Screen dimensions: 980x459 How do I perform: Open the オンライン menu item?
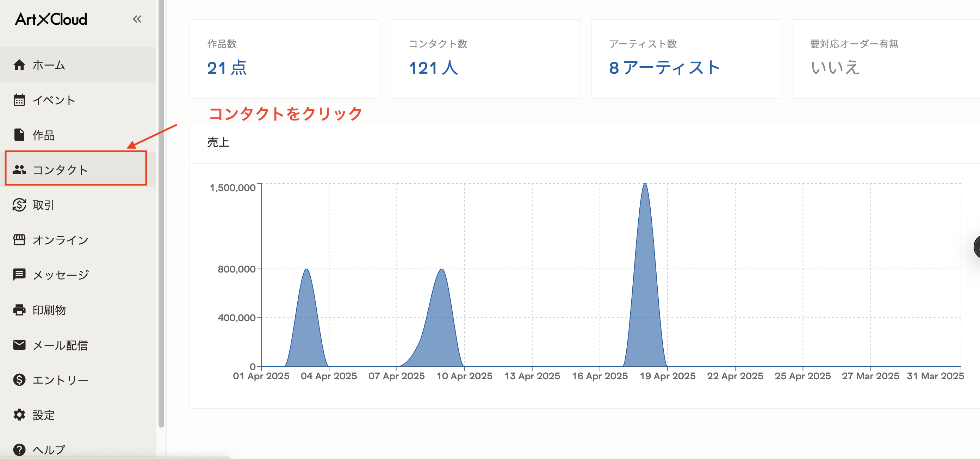(78, 240)
